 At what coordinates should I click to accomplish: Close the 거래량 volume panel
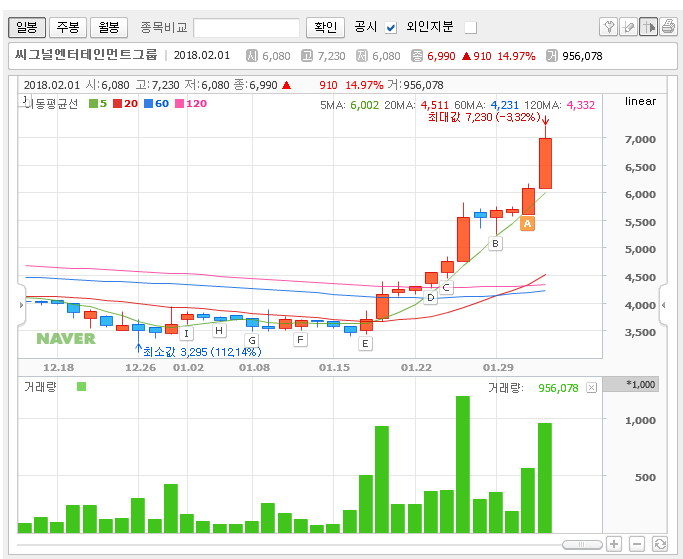pyautogui.click(x=591, y=387)
